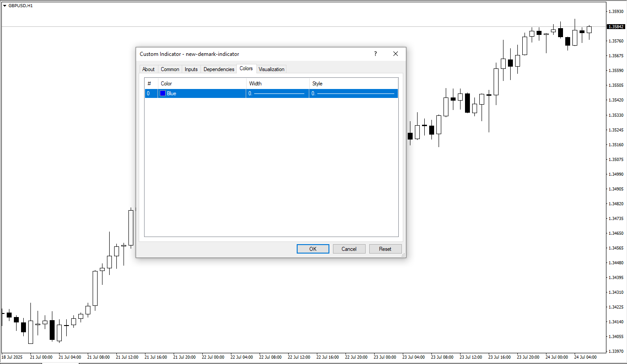Open the Style line selector in row 0
Image resolution: width=627 pixels, height=364 pixels.
coord(354,93)
